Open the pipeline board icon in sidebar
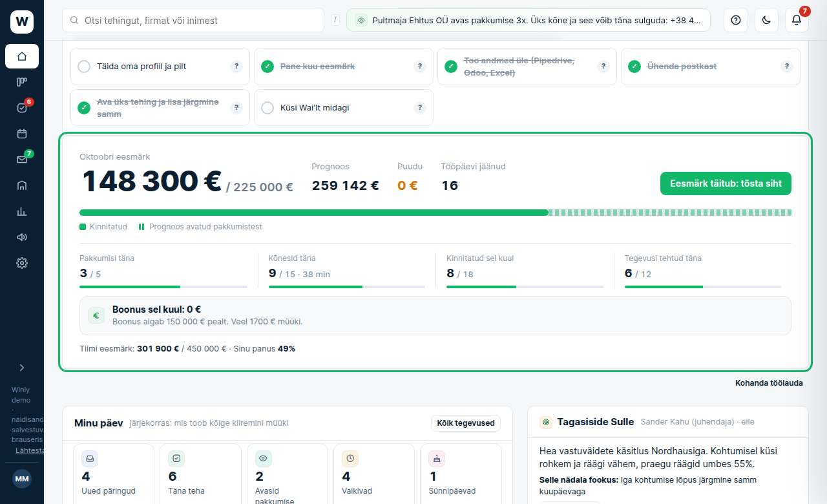The width and height of the screenshot is (827, 504). click(x=22, y=82)
